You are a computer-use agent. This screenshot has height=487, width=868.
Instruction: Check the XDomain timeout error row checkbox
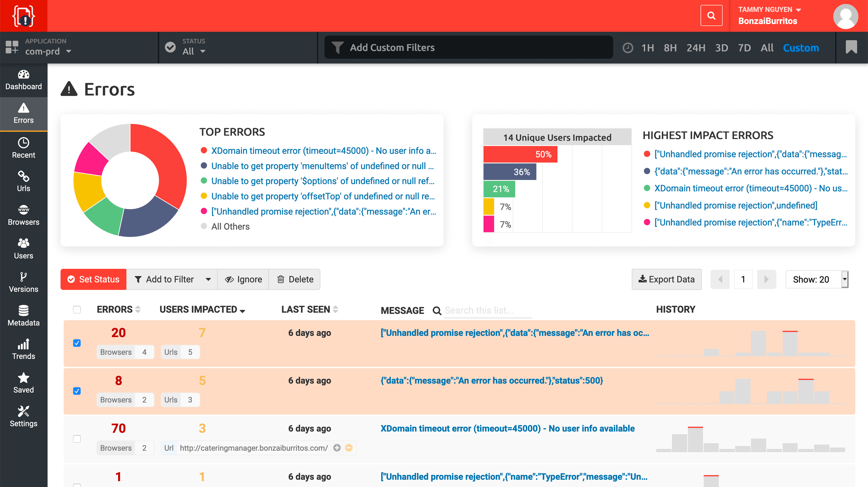77,438
